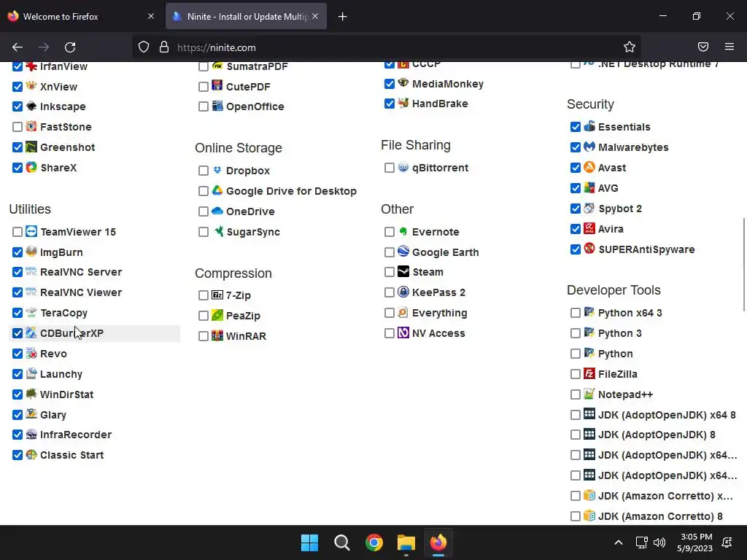Screen dimensions: 747x560
Task: Click the ImgBurn disc icon
Action: (x=31, y=252)
